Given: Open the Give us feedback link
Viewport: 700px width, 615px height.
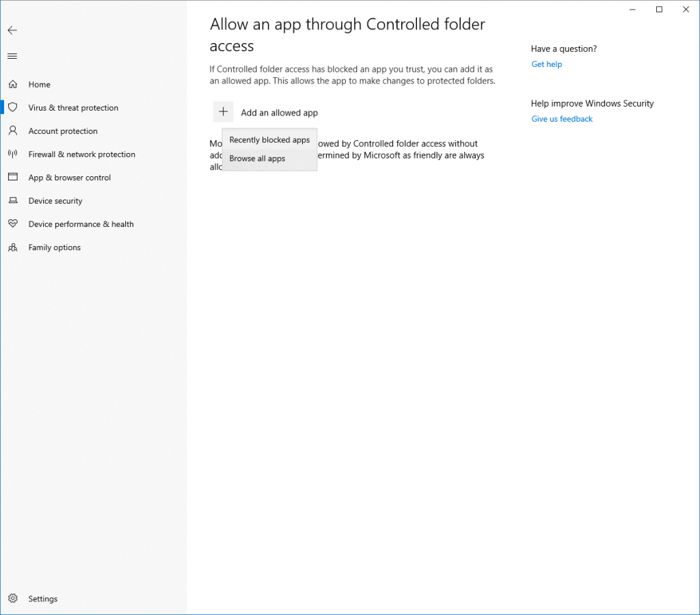Looking at the screenshot, I should click(562, 119).
